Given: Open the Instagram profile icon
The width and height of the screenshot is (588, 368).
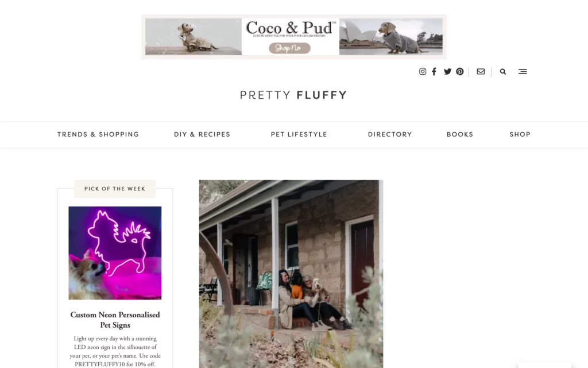Looking at the screenshot, I should (x=422, y=71).
